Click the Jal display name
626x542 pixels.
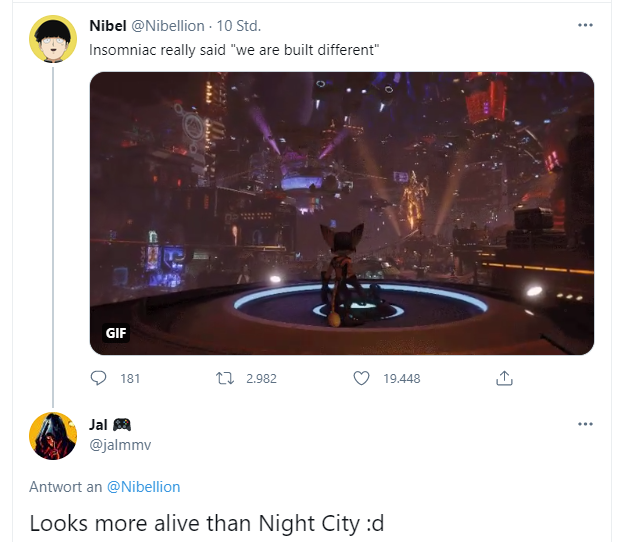(x=98, y=425)
